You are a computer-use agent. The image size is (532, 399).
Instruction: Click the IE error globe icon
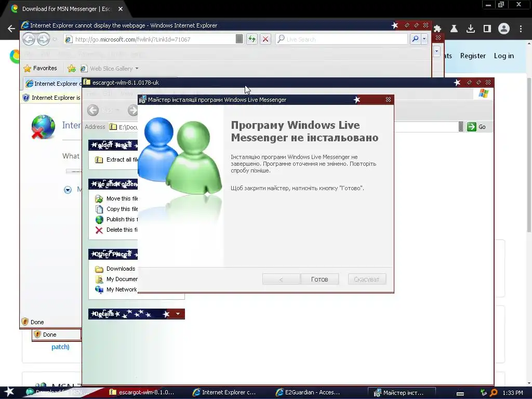click(x=43, y=127)
